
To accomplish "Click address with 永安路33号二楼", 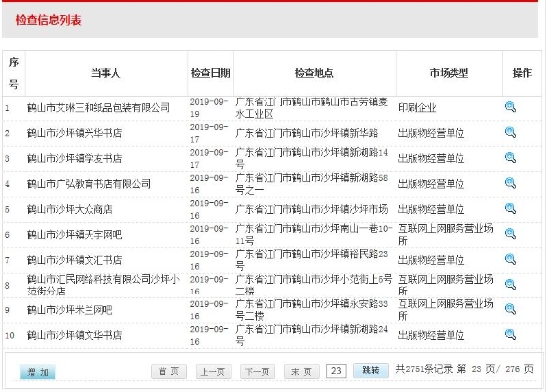I will click(311, 310).
